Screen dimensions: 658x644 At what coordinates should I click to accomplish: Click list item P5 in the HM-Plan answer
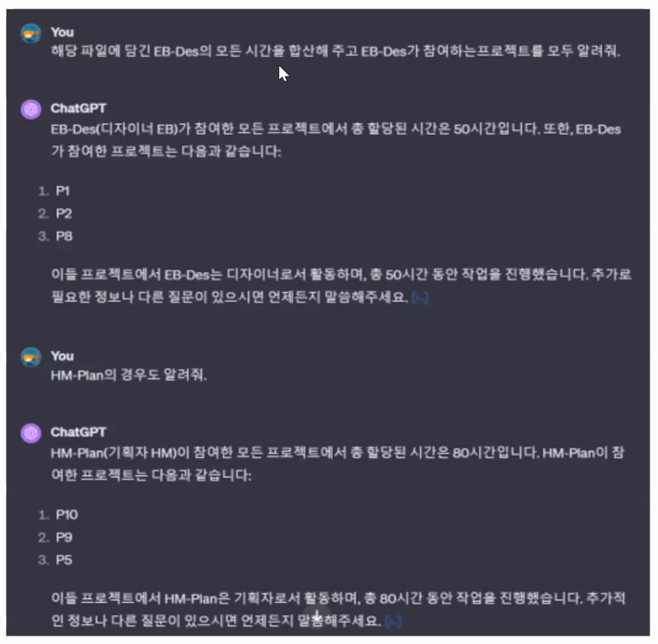[x=64, y=560]
